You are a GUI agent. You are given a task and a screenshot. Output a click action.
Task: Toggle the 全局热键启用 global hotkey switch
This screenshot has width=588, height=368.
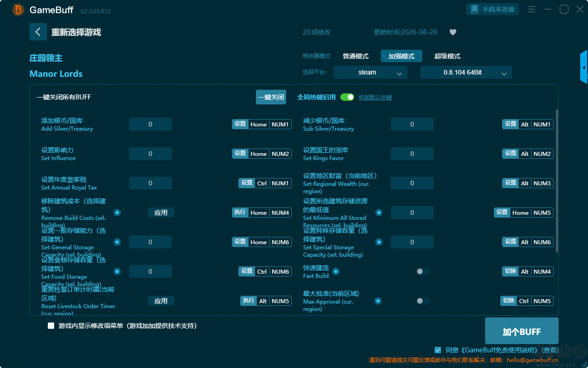[x=347, y=97]
